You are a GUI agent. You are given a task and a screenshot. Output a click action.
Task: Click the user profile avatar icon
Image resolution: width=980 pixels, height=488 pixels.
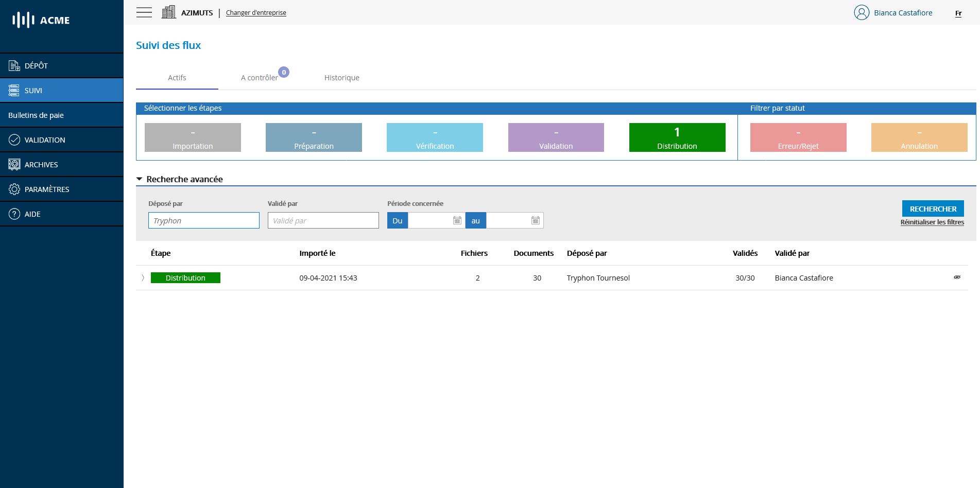pos(861,12)
